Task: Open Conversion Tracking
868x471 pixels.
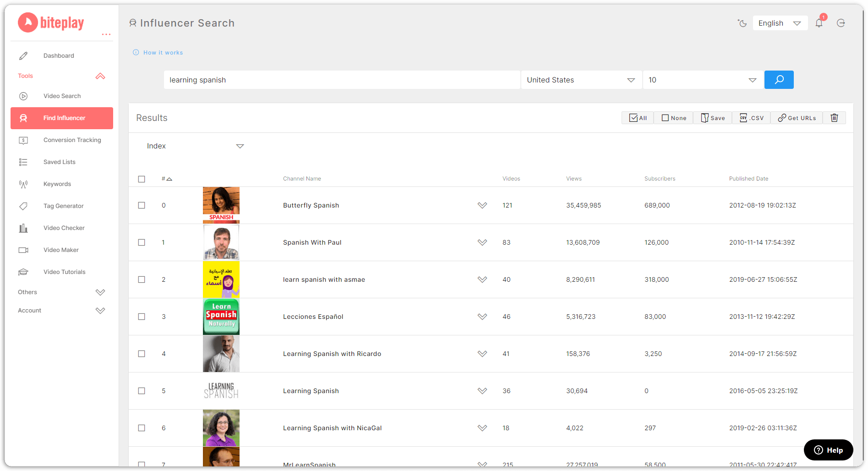Action: tap(72, 140)
